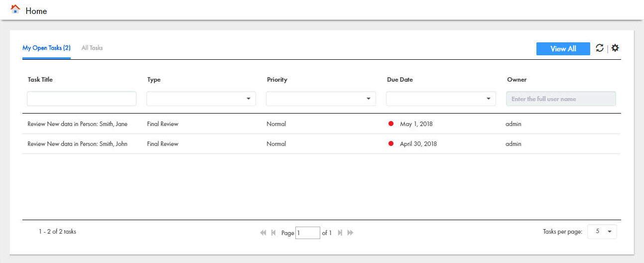The height and width of the screenshot is (263, 644).
Task: Go to next page arrow
Action: (x=340, y=233)
